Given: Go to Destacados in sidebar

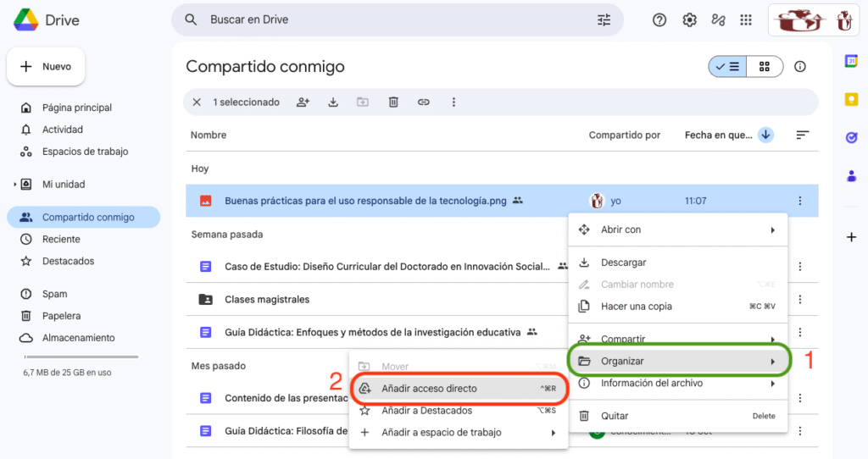Looking at the screenshot, I should click(x=68, y=261).
